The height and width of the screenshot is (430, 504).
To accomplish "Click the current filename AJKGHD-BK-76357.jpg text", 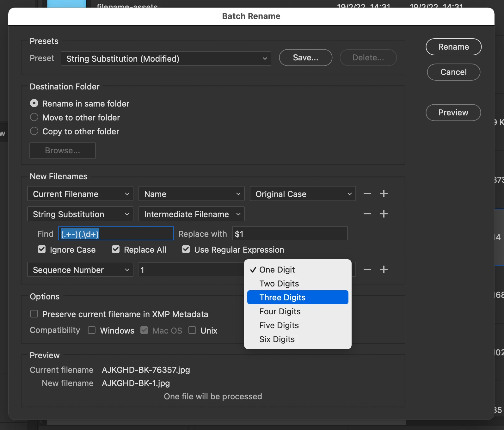I will point(146,370).
